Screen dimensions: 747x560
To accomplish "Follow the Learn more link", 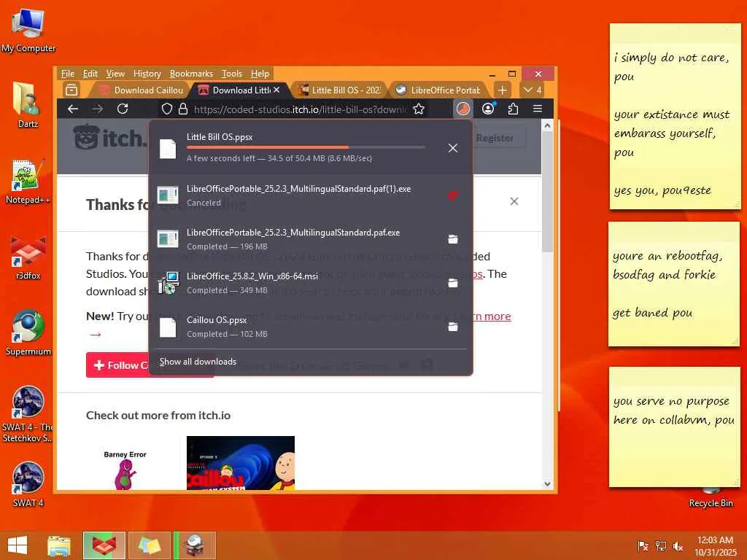I will 492,316.
